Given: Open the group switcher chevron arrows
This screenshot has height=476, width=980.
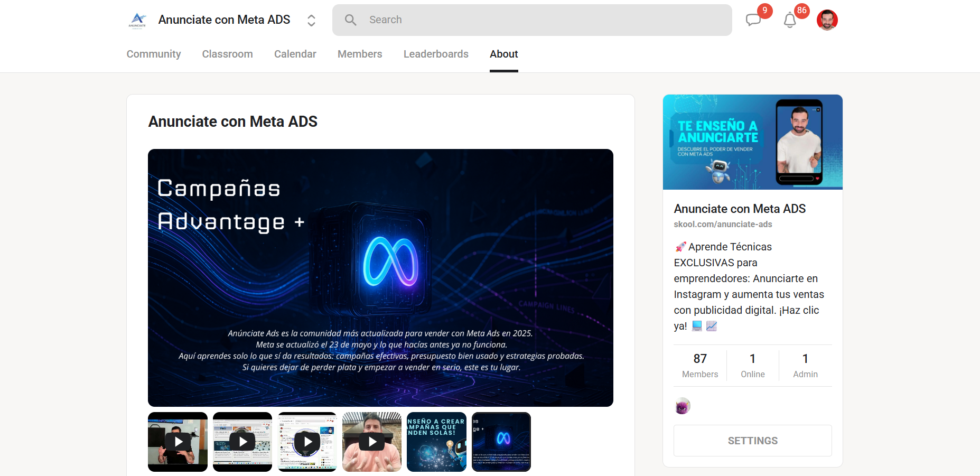Looking at the screenshot, I should (311, 20).
